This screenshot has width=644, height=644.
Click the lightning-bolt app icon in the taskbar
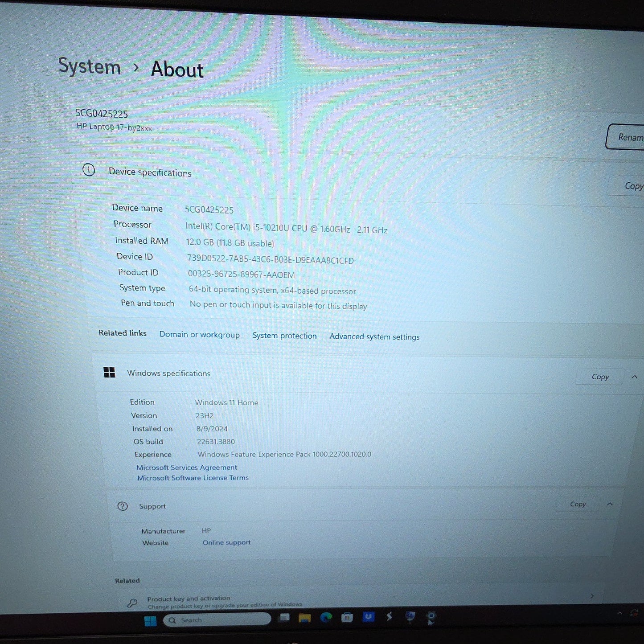[389, 616]
